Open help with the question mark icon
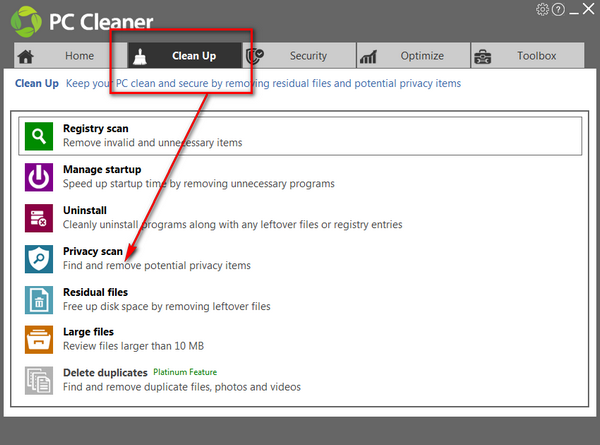Screen dimensions: 600x445 point(558,10)
